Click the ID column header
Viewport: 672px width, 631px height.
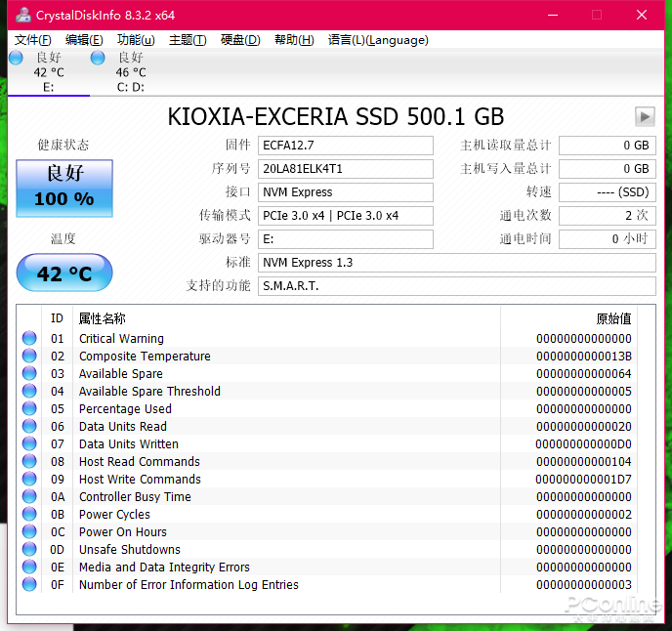coord(57,318)
